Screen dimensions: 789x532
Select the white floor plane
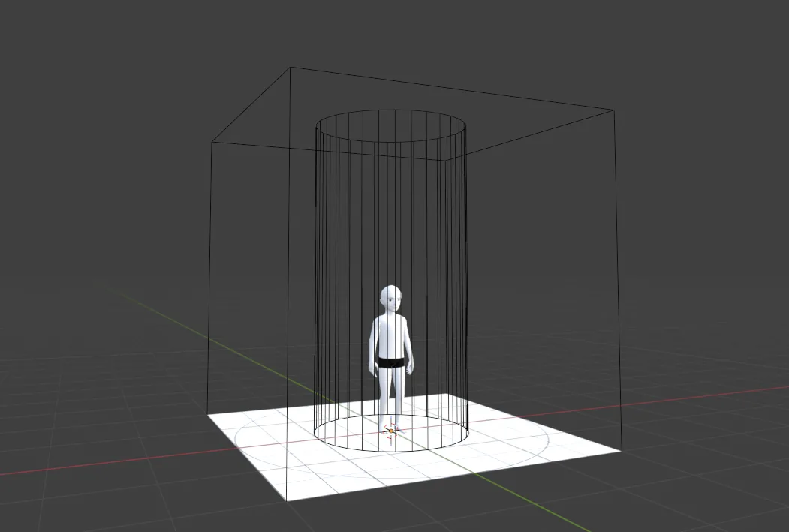pyautogui.click(x=414, y=447)
